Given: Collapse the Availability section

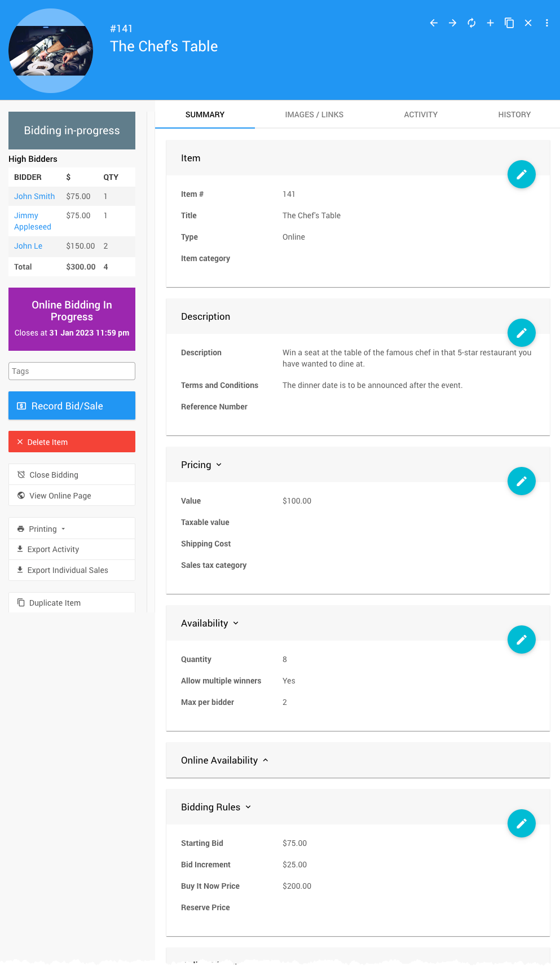Looking at the screenshot, I should click(x=210, y=624).
